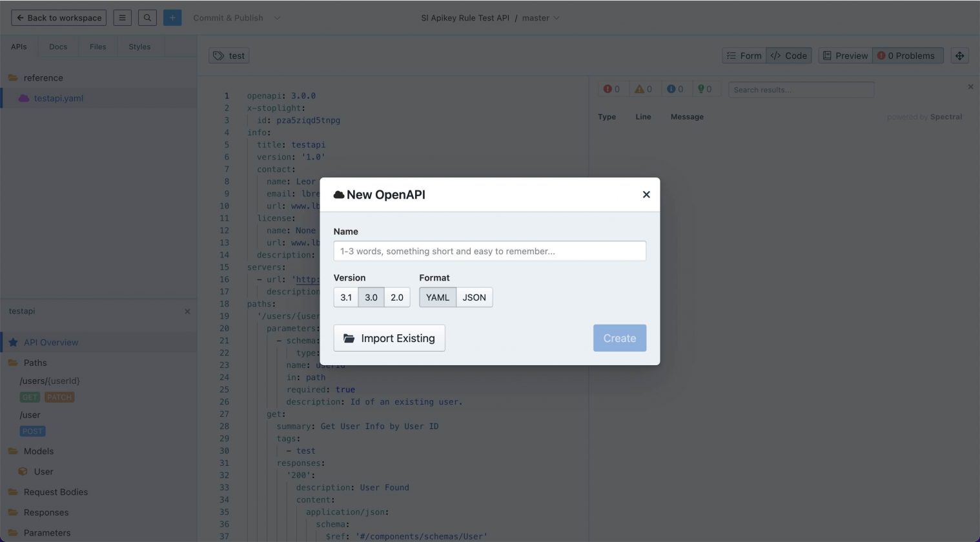Click the lightbulb hints counter in results panel
Image resolution: width=980 pixels, height=542 pixels.
click(x=706, y=89)
